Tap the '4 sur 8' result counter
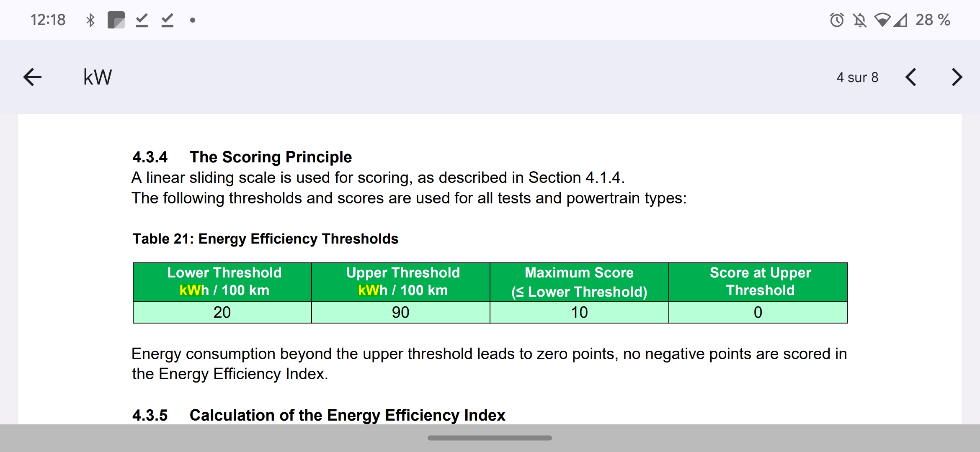 [x=857, y=77]
